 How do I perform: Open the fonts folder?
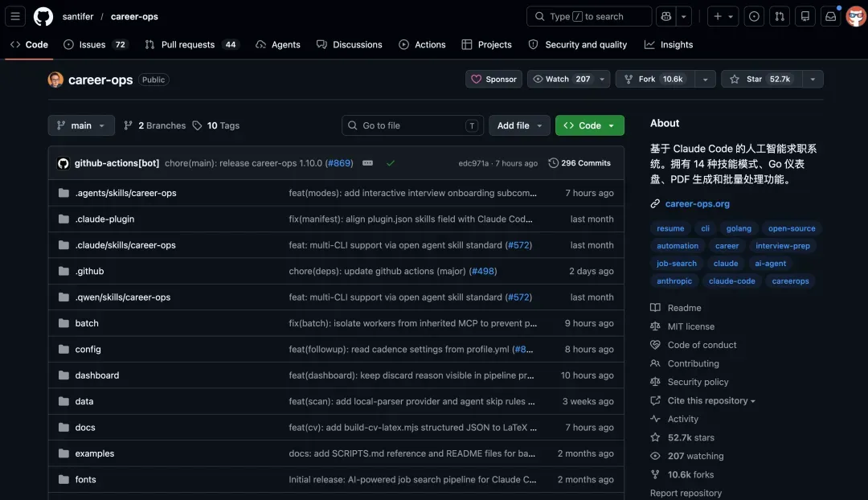[86, 480]
